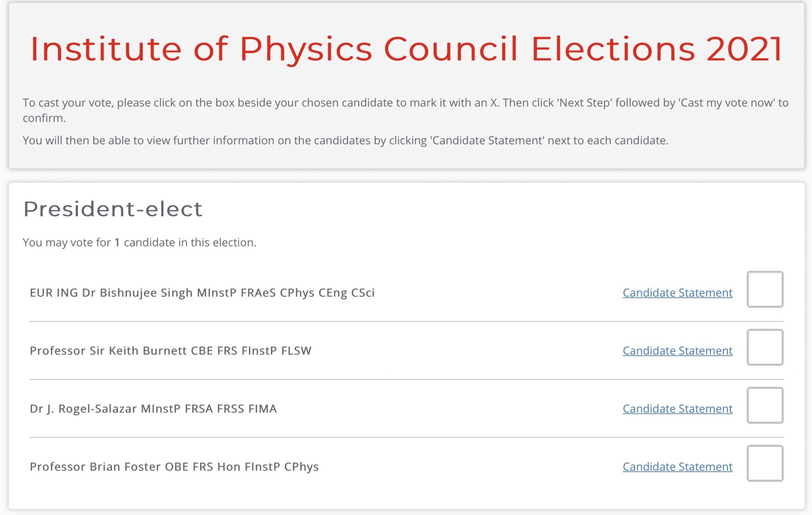Viewport: 812px width, 515px height.
Task: Click the word 'confirm.' ending the first instruction
Action: pos(44,118)
